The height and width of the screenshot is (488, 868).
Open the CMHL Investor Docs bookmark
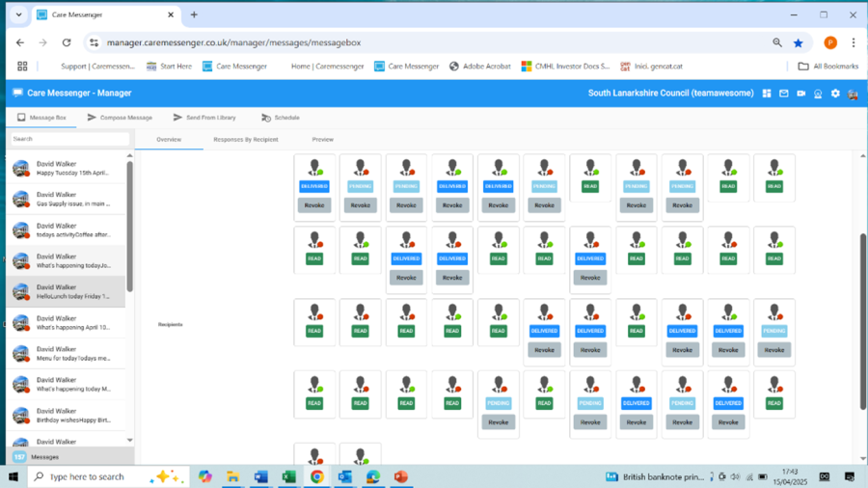click(565, 67)
